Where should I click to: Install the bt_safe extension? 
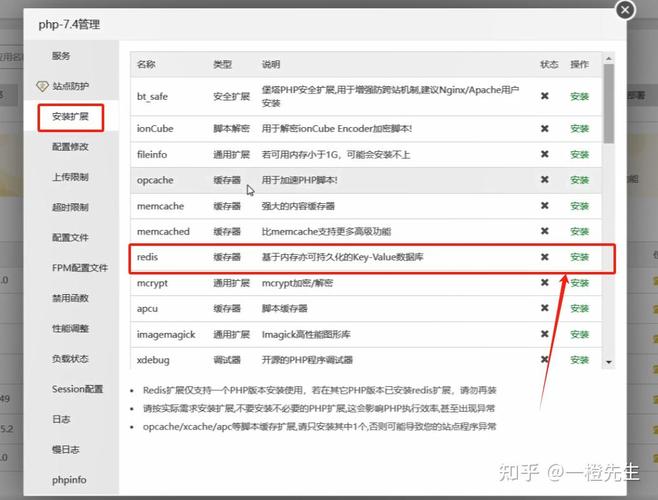pyautogui.click(x=580, y=97)
